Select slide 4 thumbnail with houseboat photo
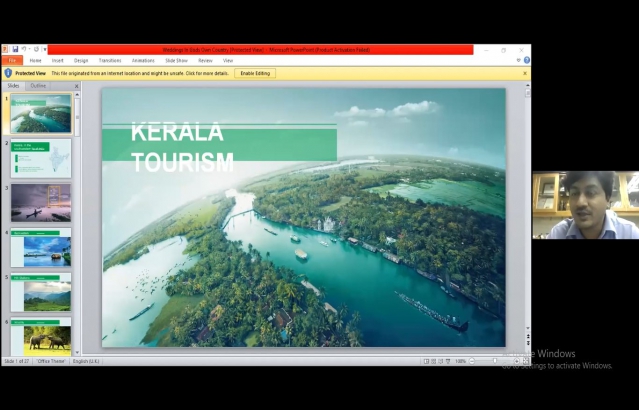This screenshot has height=410, width=639. pos(41,247)
